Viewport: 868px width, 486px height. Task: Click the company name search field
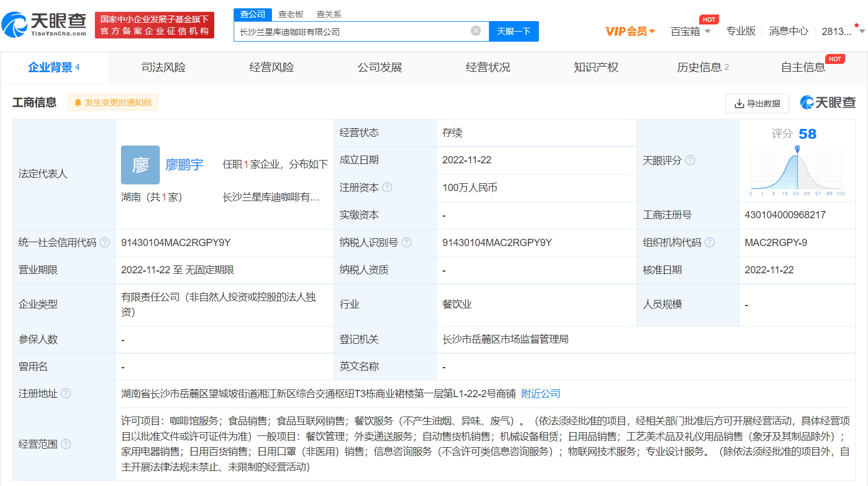[352, 32]
